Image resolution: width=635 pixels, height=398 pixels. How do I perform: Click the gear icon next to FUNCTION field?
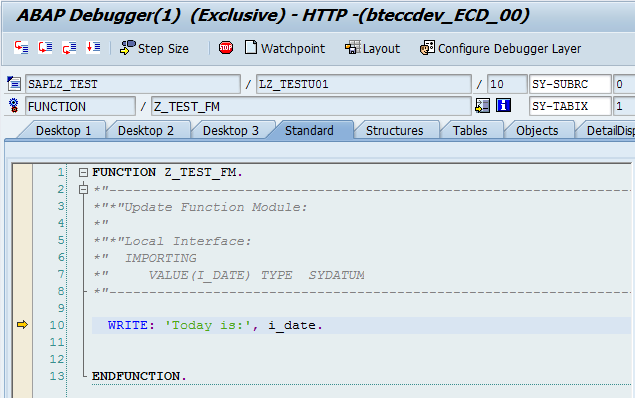click(14, 106)
